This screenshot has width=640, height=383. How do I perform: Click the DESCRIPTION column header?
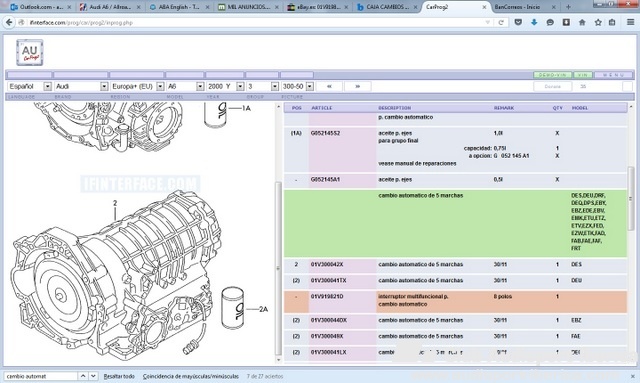(x=394, y=108)
